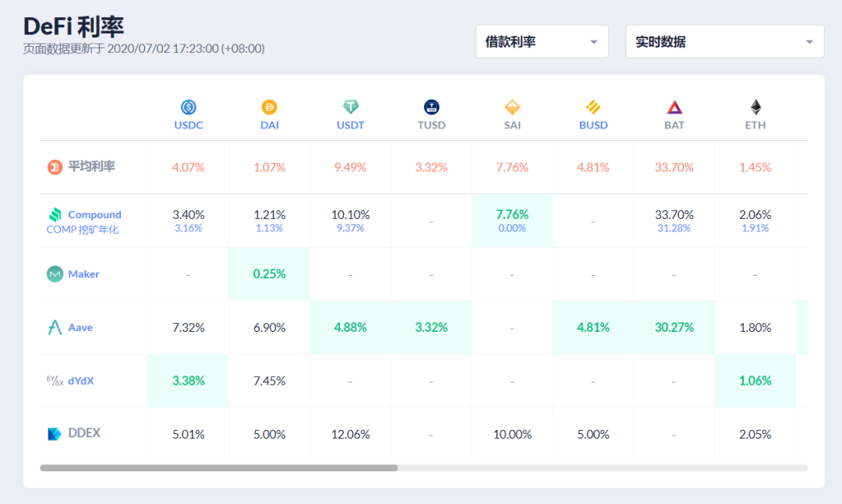This screenshot has height=504, width=842.
Task: Open the 实时数据 dropdown
Action: (x=724, y=41)
